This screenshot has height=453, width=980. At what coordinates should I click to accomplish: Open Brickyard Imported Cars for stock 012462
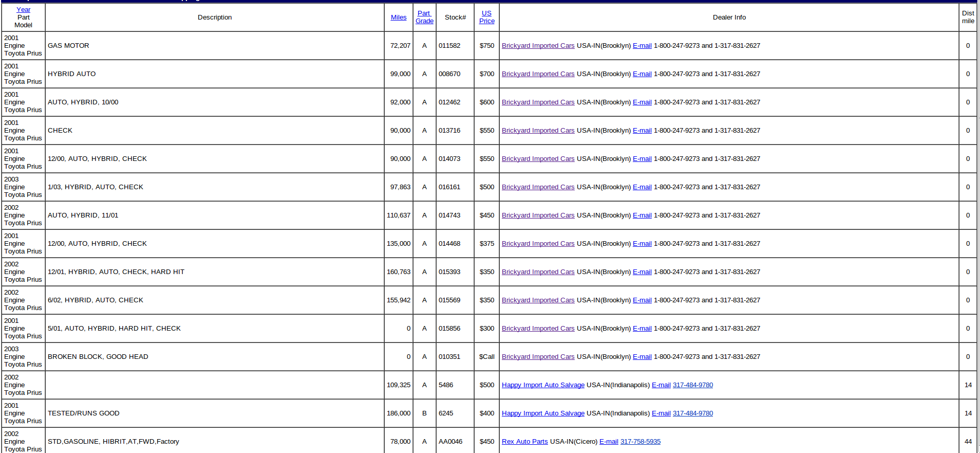pos(538,102)
